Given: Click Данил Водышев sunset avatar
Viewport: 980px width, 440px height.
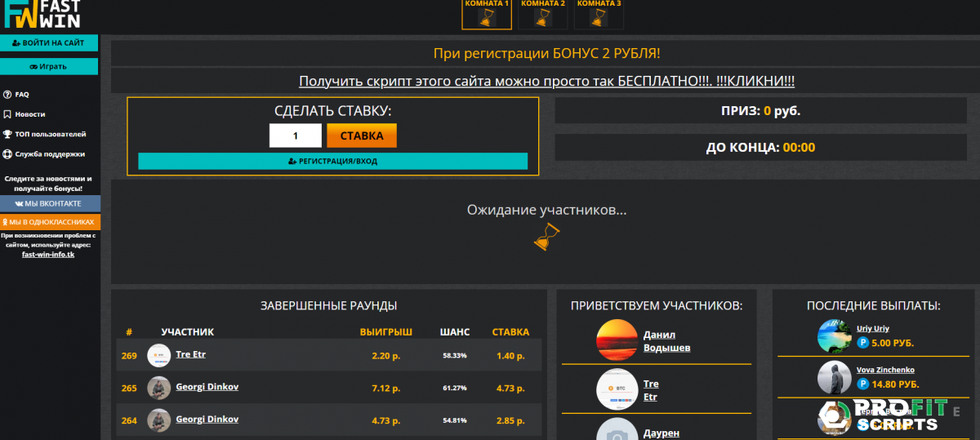Looking at the screenshot, I should point(617,340).
